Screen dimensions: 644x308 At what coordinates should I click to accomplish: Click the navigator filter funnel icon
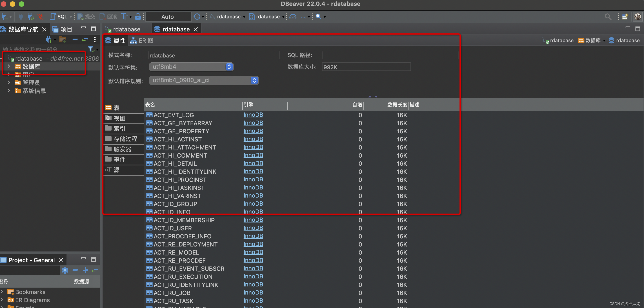tap(91, 49)
